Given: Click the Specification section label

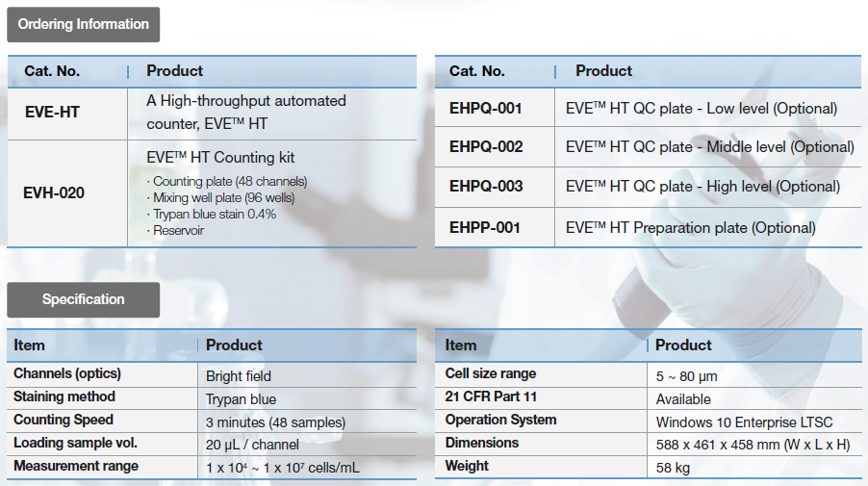Looking at the screenshot, I should pos(84,299).
